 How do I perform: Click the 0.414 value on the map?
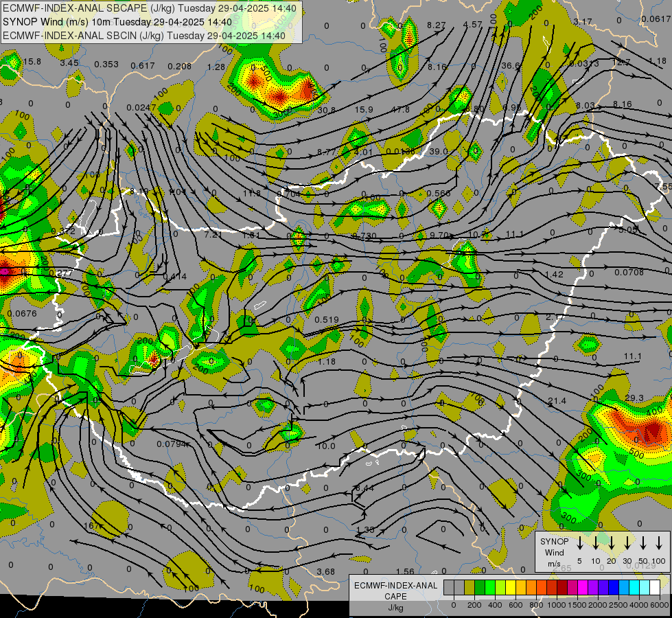pos(175,277)
